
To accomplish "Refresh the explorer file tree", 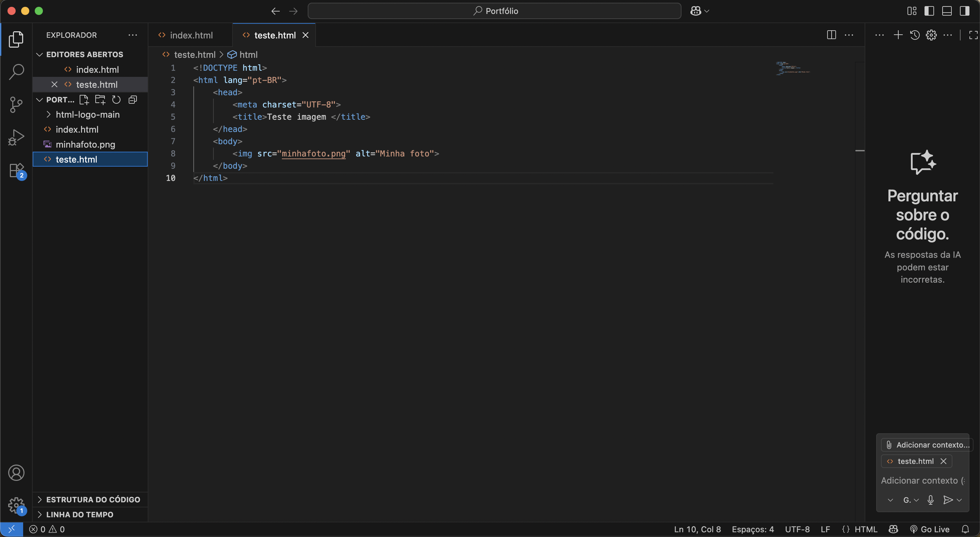I will (116, 100).
